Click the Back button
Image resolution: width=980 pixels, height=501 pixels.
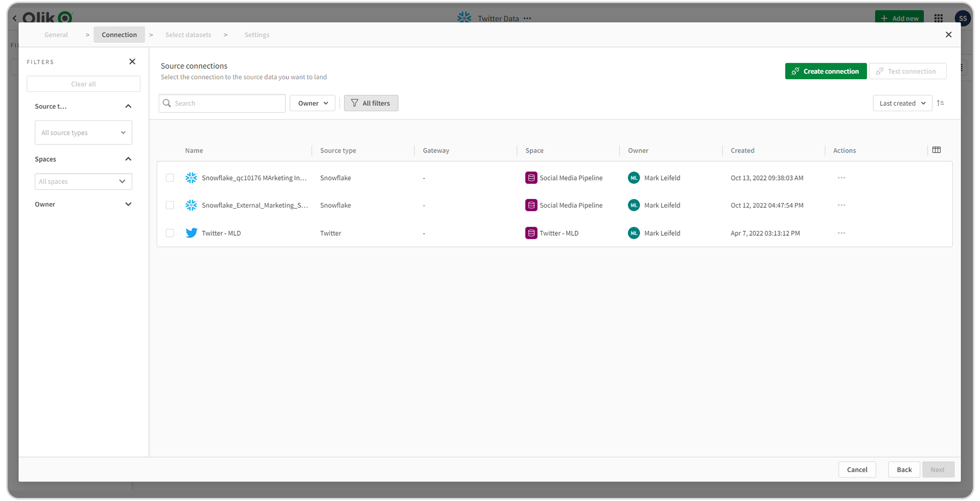point(904,469)
